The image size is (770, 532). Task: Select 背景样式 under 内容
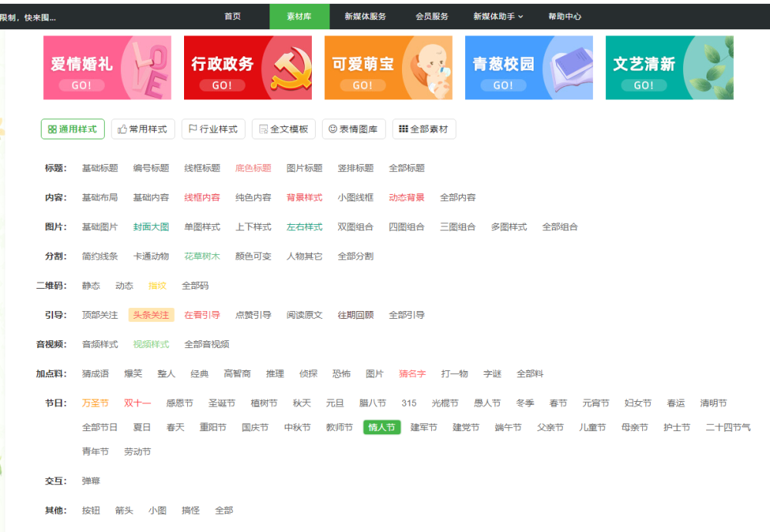[304, 197]
